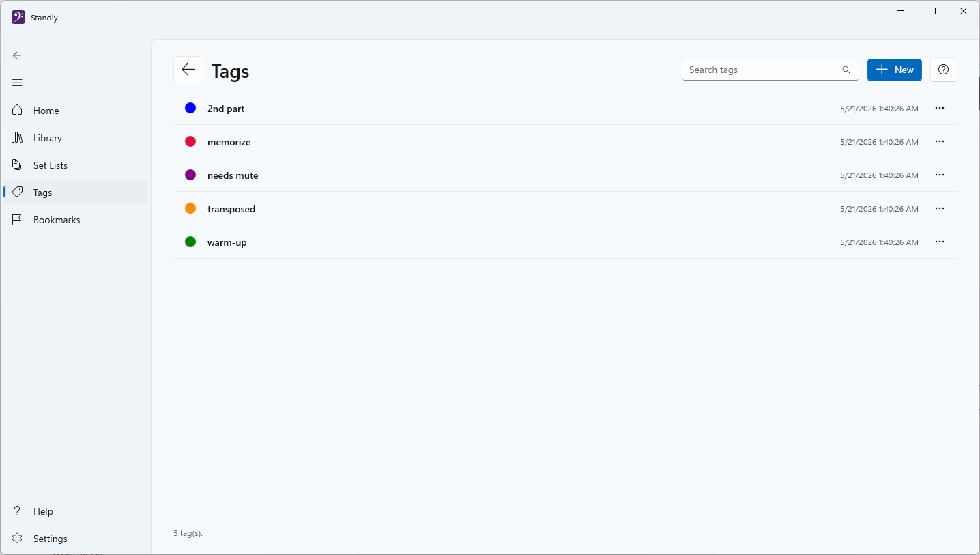Maximize the Standly window
This screenshot has height=555, width=980.
point(932,11)
